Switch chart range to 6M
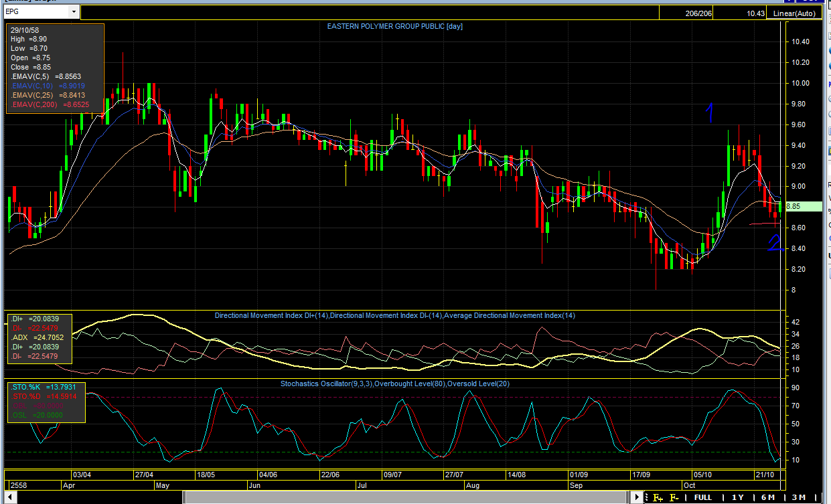The image size is (831, 504). point(767,497)
